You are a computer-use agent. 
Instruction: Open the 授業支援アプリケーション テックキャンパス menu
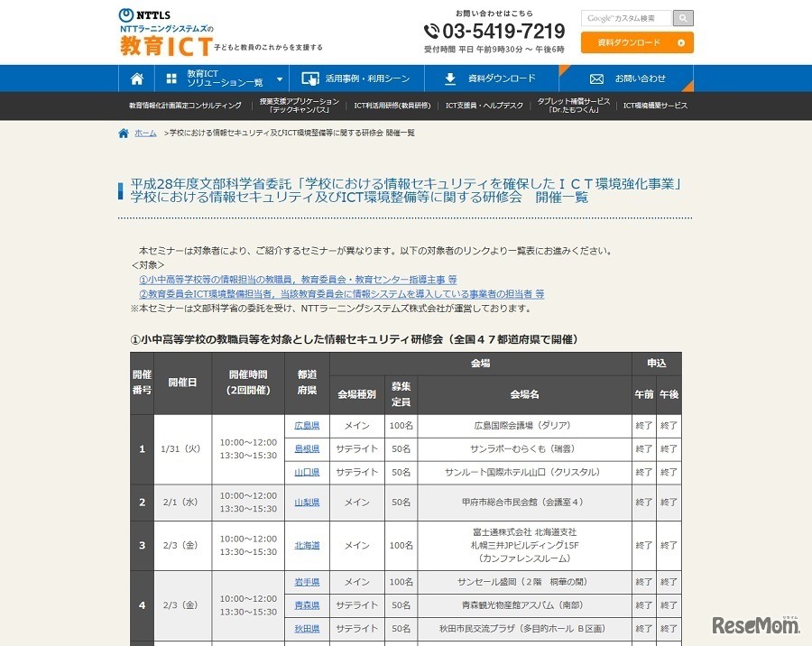[299, 106]
